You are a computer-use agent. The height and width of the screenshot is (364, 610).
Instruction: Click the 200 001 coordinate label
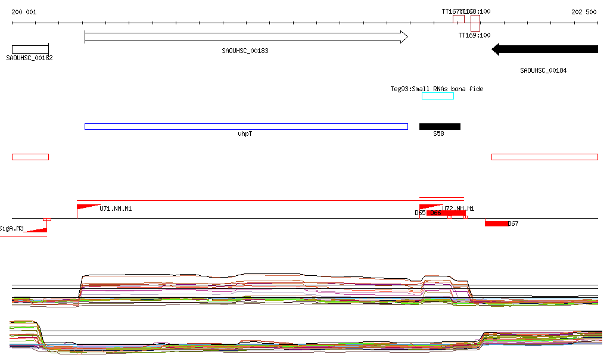24,12
